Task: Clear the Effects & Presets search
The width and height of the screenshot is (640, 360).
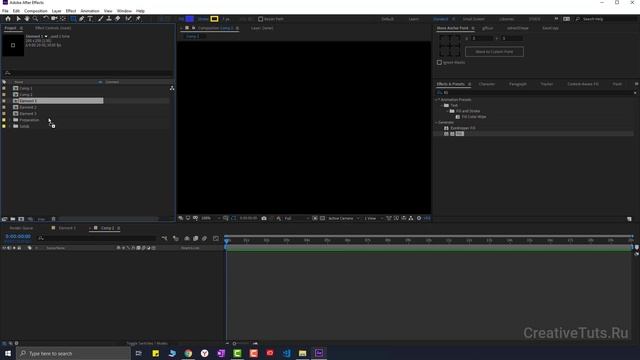Action: pos(635,93)
